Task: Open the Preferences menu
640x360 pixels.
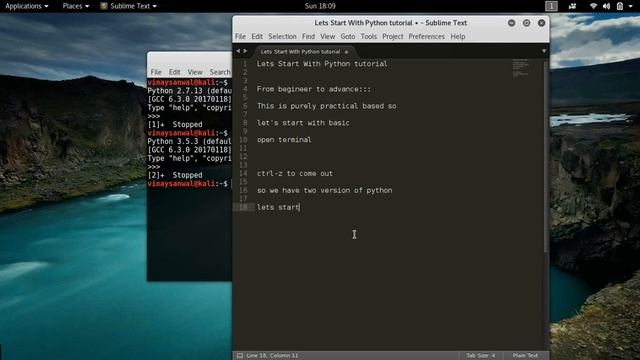Action: 427,36
